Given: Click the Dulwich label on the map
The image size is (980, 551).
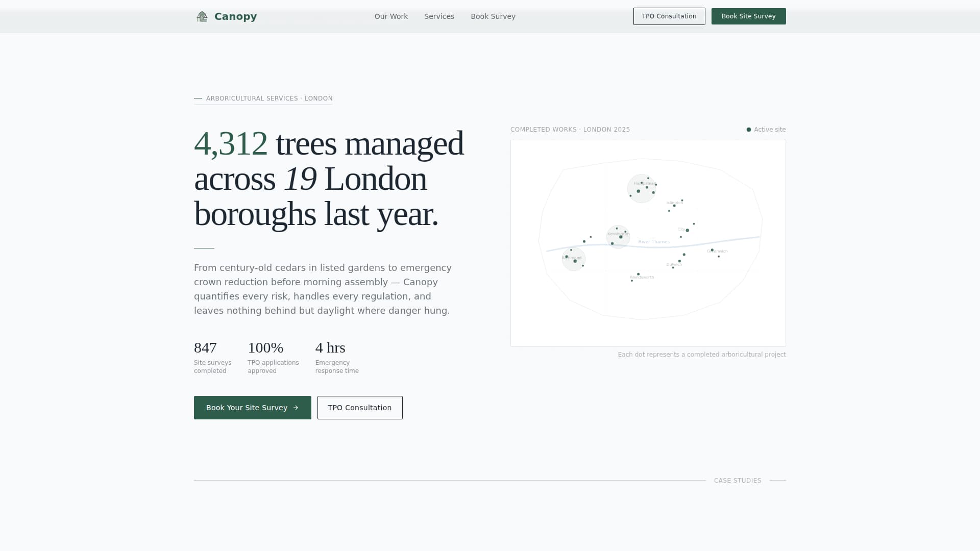Looking at the screenshot, I should click(674, 264).
